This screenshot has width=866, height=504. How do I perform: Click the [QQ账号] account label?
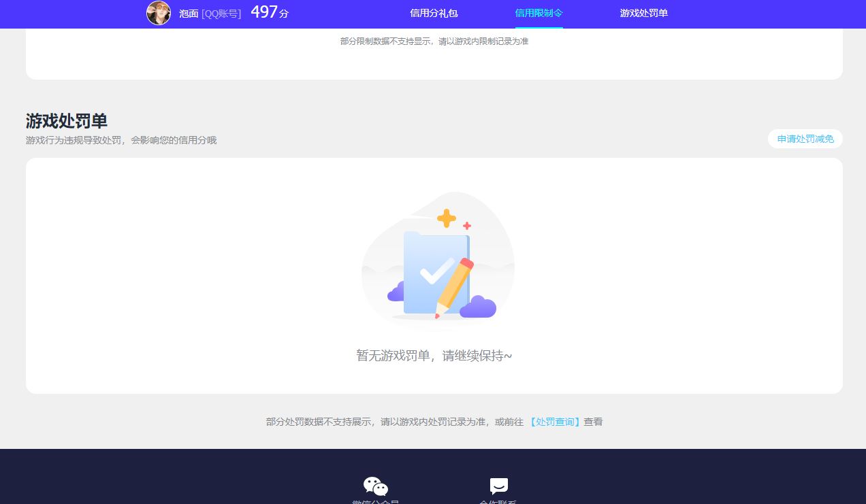[221, 14]
